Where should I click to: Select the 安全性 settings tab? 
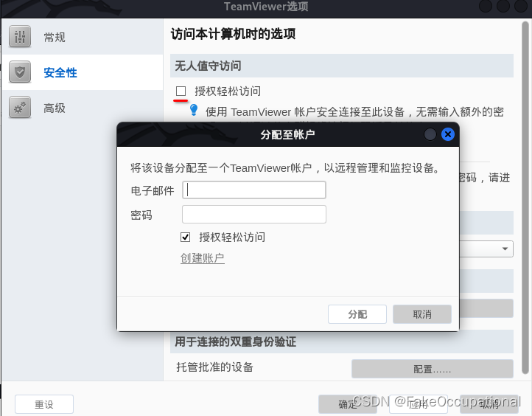click(83, 72)
